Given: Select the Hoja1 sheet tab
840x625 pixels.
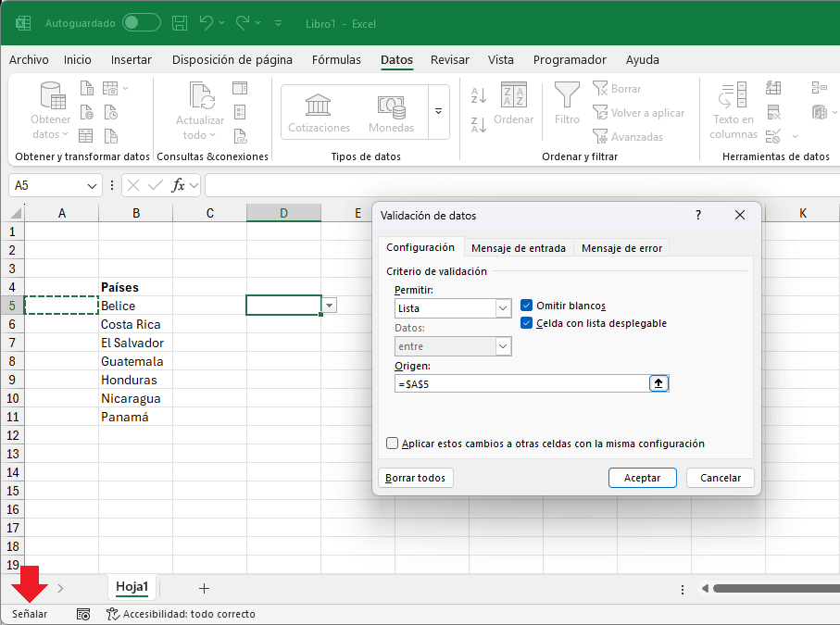Looking at the screenshot, I should 132,587.
